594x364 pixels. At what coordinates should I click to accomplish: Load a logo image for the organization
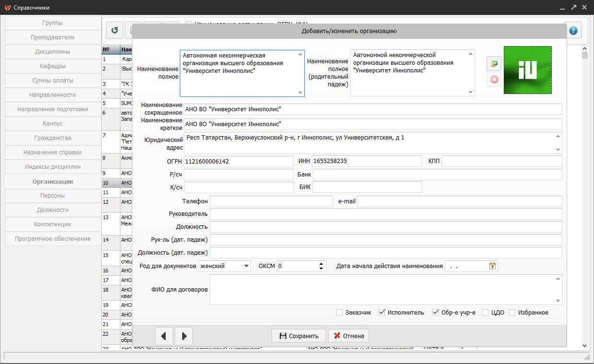[x=494, y=64]
